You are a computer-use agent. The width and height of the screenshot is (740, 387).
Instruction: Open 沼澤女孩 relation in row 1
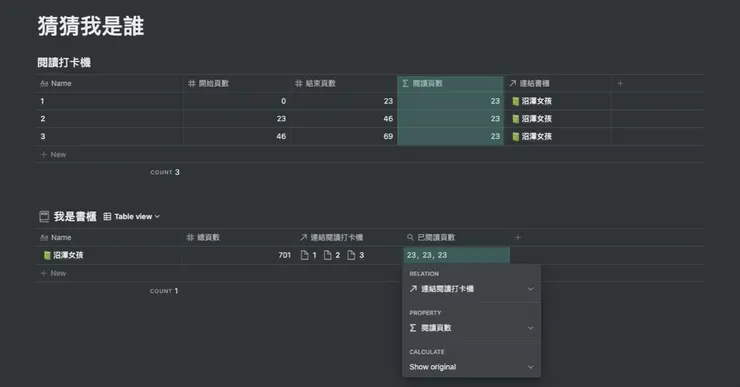coord(532,101)
